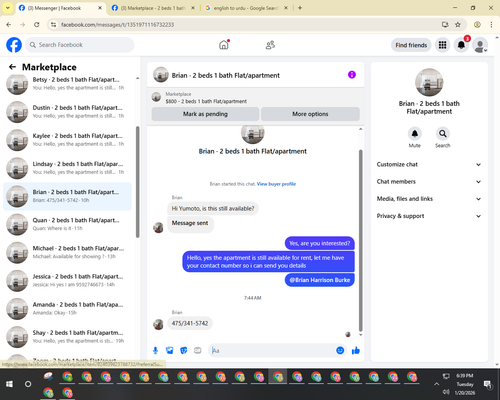This screenshot has height=400, width=500.
Task: Open the Windows notification center
Action: click(488, 384)
